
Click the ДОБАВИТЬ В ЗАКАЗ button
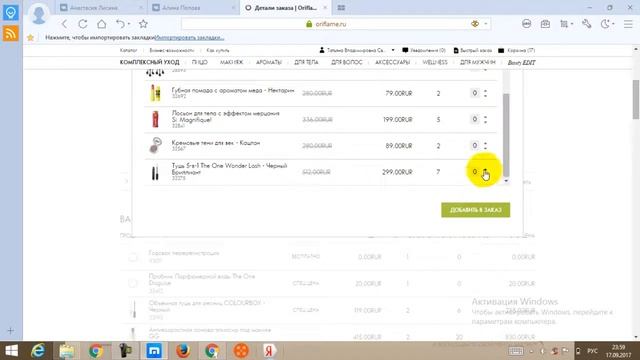click(x=476, y=210)
